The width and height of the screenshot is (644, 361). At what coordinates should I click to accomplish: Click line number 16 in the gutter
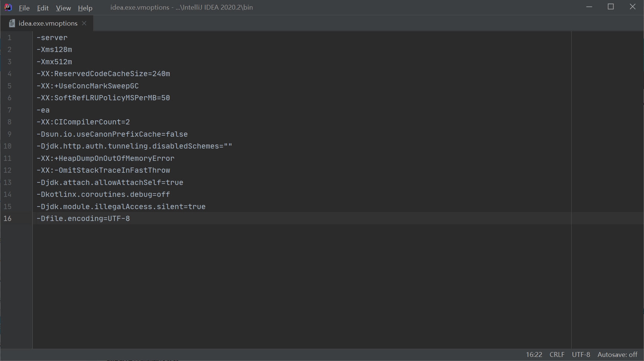(x=7, y=218)
